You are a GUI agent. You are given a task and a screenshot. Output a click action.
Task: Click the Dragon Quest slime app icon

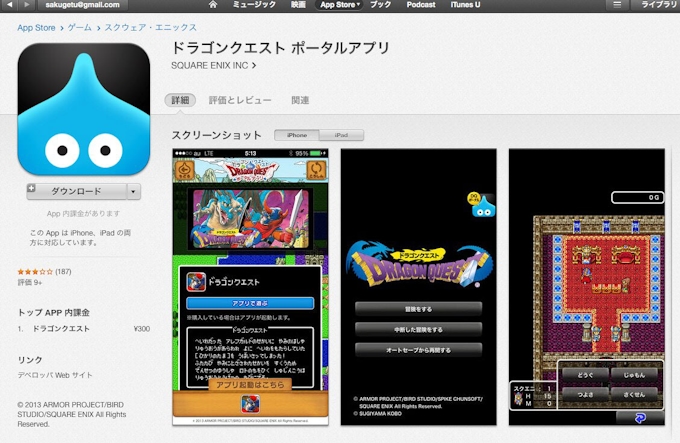tap(79, 109)
